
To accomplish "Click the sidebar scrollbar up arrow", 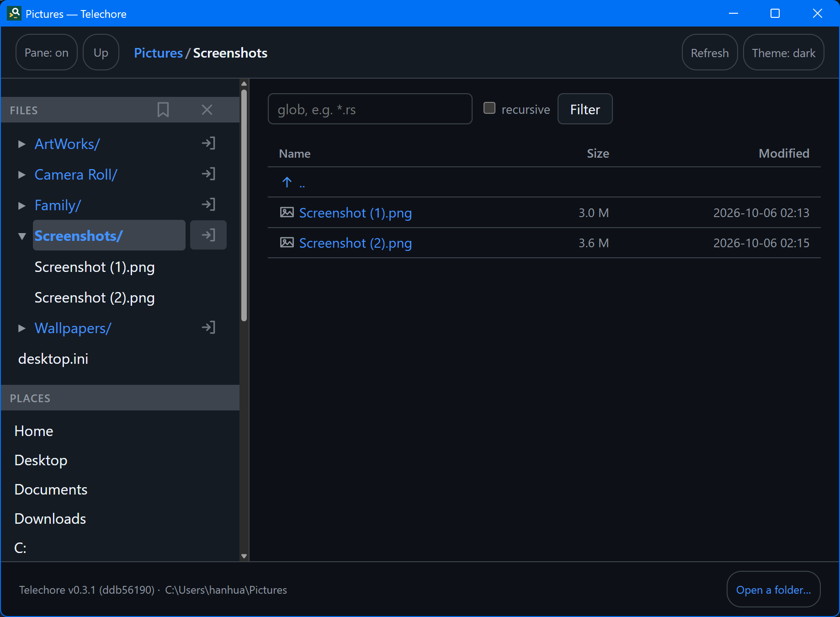I will click(x=244, y=84).
